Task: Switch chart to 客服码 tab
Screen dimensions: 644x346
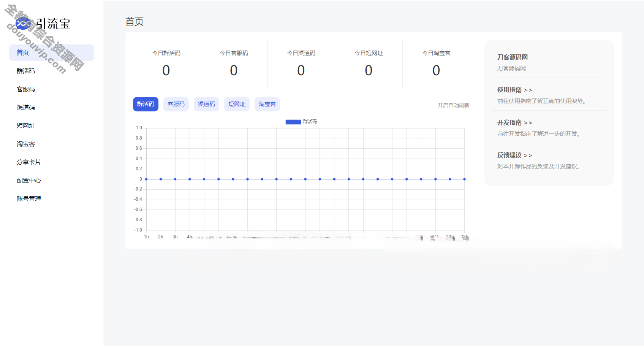Action: 176,104
